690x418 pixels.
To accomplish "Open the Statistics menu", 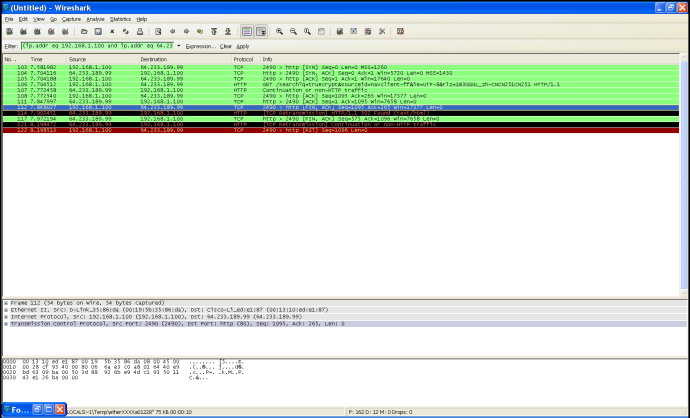I will click(x=121, y=19).
